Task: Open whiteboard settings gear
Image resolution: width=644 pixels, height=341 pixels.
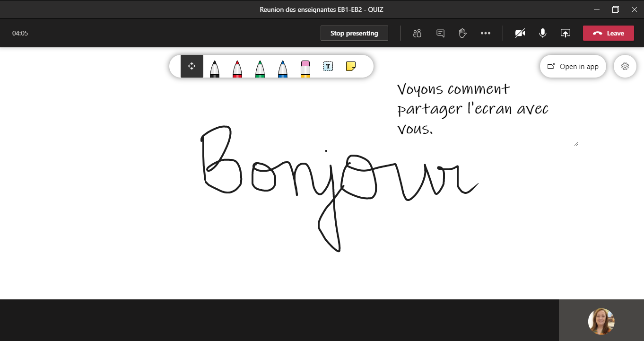Action: (625, 66)
